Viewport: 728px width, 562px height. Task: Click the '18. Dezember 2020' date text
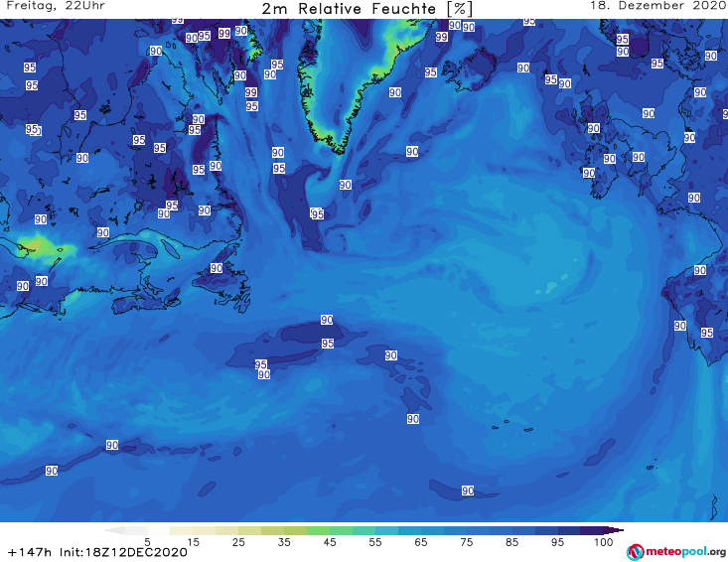coord(657,6)
